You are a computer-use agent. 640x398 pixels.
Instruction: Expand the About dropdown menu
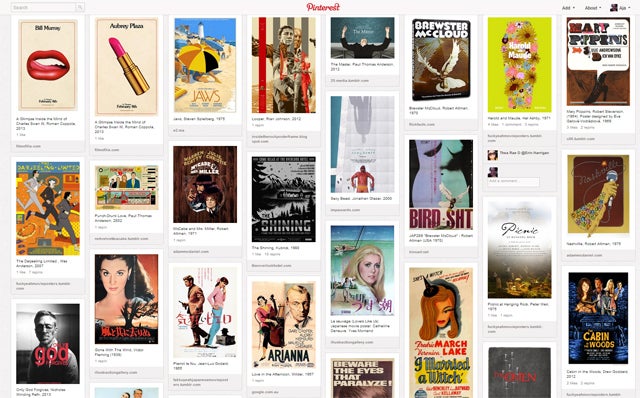point(593,8)
